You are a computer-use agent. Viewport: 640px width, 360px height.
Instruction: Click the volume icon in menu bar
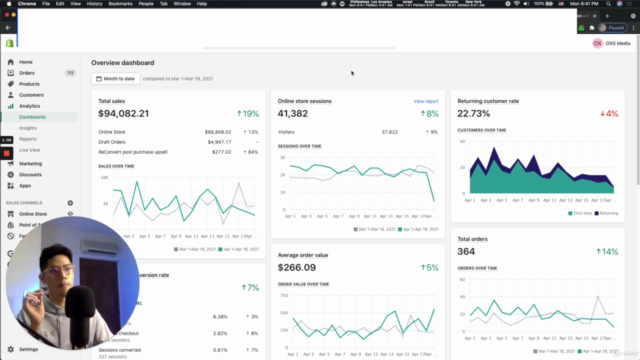(526, 4)
